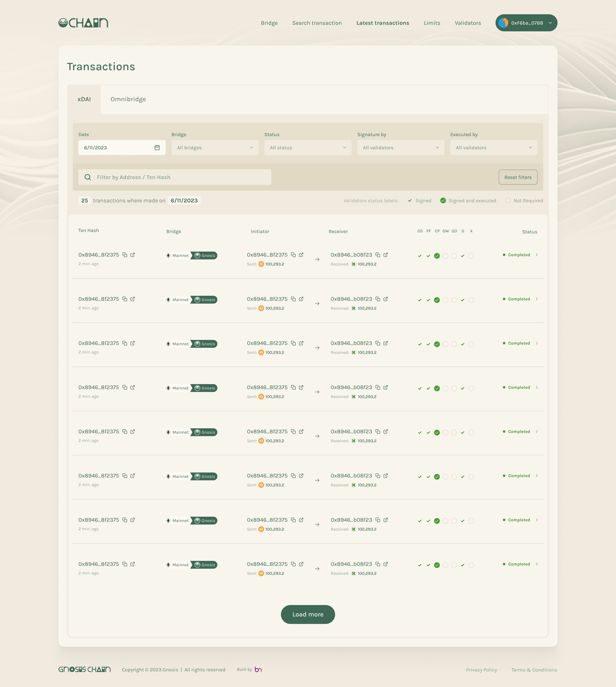Open the account dropdown next to 0xF6ba...07B8
The image size is (616, 687).
(550, 23)
